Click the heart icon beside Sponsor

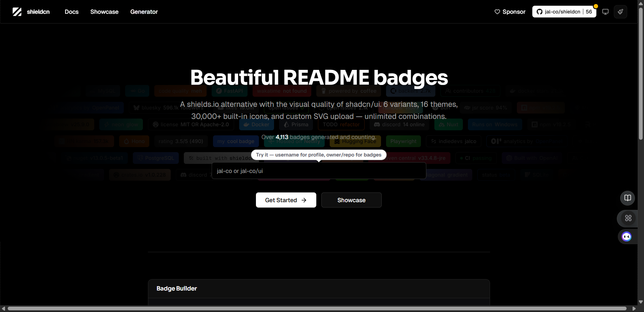coord(497,12)
